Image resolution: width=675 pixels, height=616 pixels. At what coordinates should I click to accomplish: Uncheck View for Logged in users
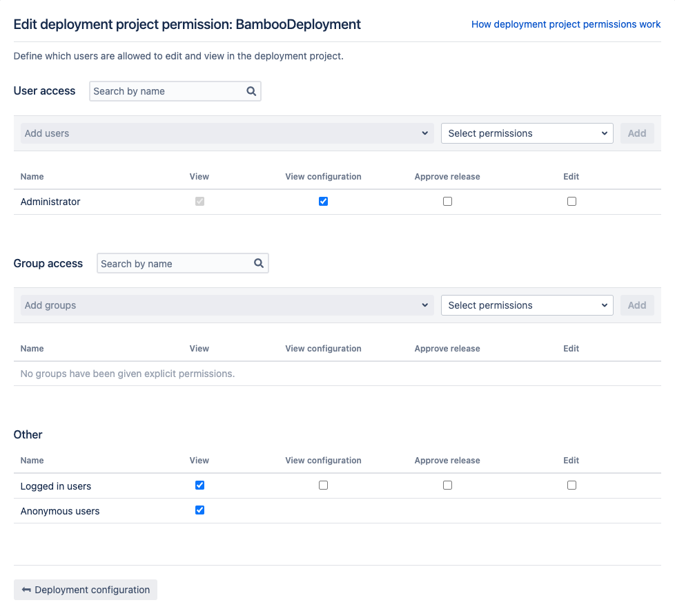pos(199,485)
